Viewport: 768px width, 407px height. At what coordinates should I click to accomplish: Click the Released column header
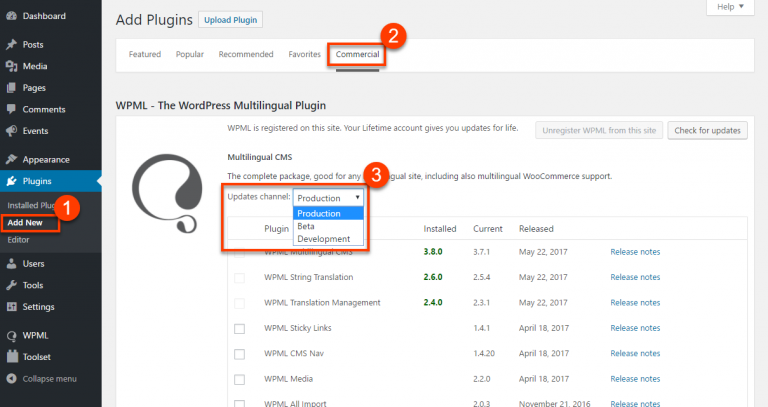point(536,229)
